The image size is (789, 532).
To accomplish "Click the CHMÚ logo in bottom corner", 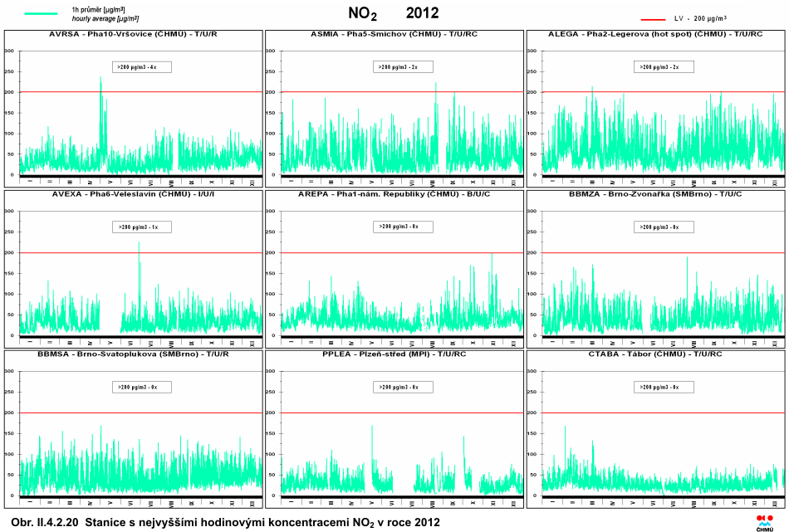I will [764, 522].
